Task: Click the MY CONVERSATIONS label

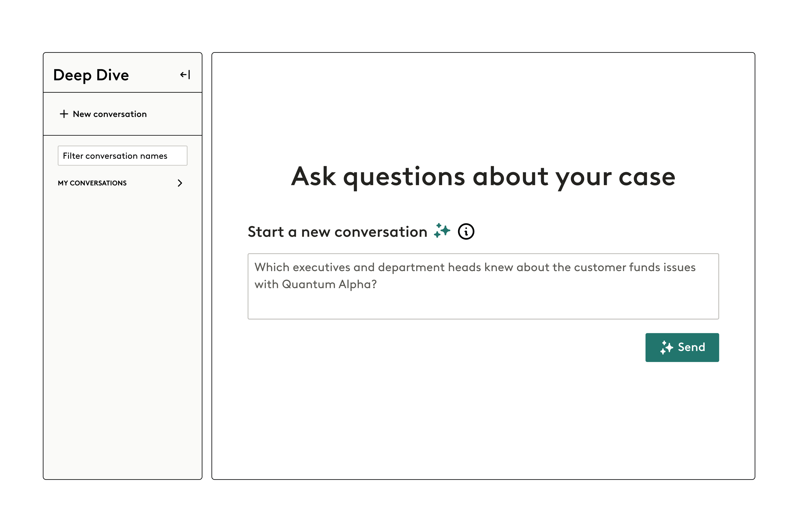Action: coord(92,183)
